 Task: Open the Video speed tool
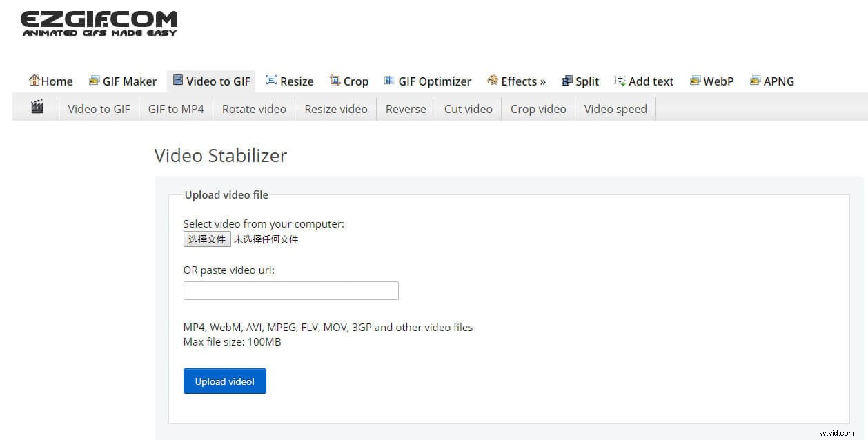tap(615, 108)
